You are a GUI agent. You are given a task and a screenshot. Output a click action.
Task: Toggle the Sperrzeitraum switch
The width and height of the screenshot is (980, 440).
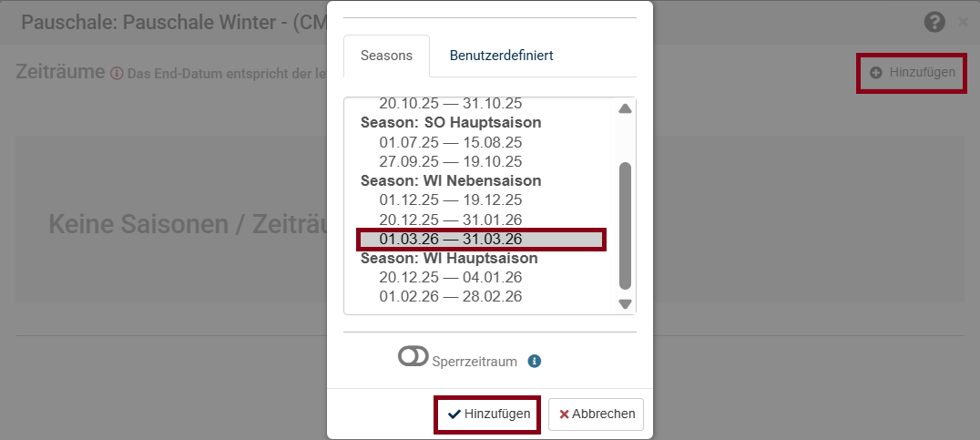pyautogui.click(x=413, y=356)
